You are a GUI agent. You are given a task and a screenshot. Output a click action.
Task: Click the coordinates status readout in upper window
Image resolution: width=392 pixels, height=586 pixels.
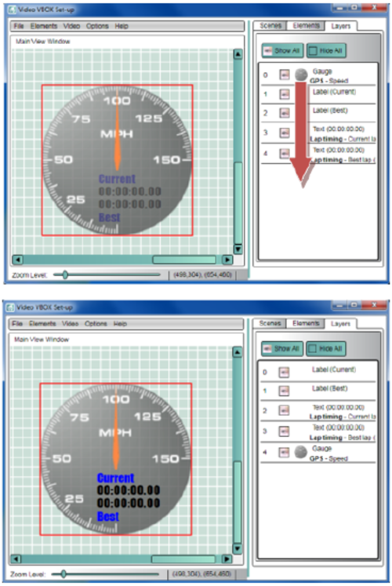203,275
